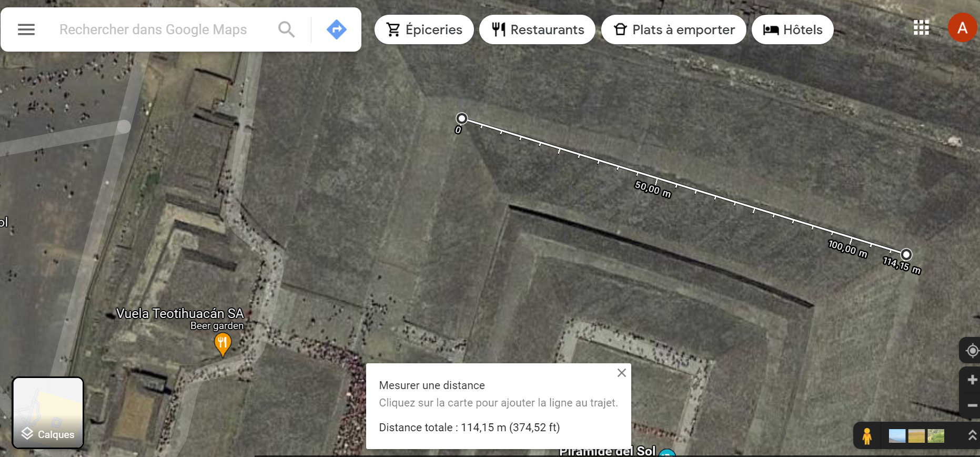Filter by Épiceries category chip
This screenshot has height=457, width=980.
pyautogui.click(x=424, y=29)
